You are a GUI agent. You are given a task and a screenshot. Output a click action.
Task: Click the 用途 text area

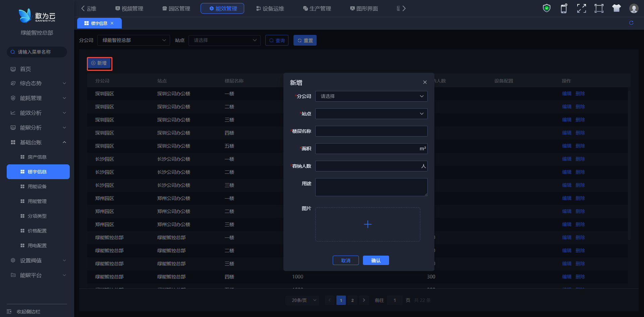tap(371, 187)
